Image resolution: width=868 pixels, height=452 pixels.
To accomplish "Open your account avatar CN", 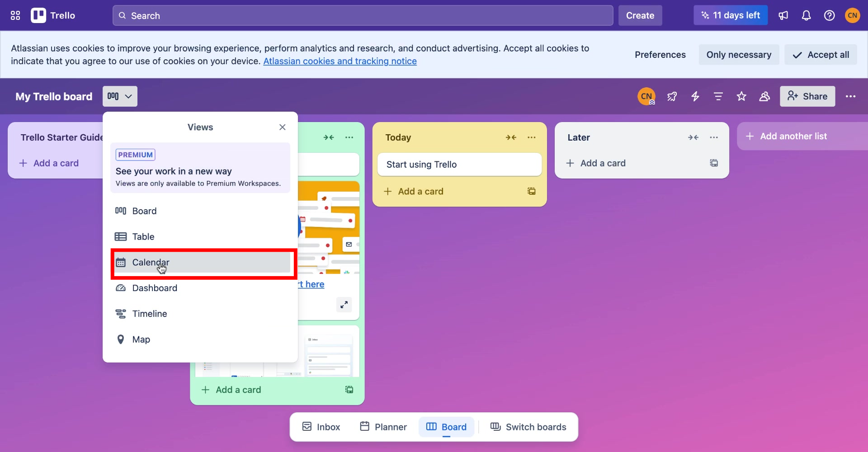I will [x=853, y=15].
